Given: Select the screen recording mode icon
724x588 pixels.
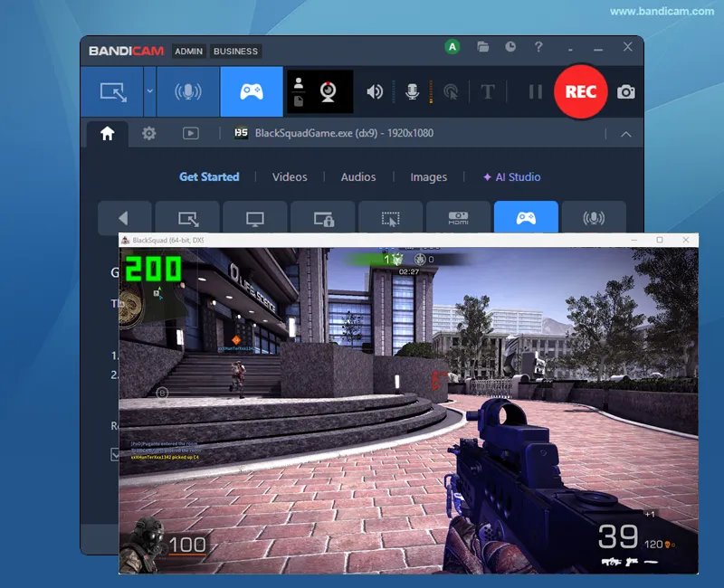Looking at the screenshot, I should pyautogui.click(x=112, y=92).
